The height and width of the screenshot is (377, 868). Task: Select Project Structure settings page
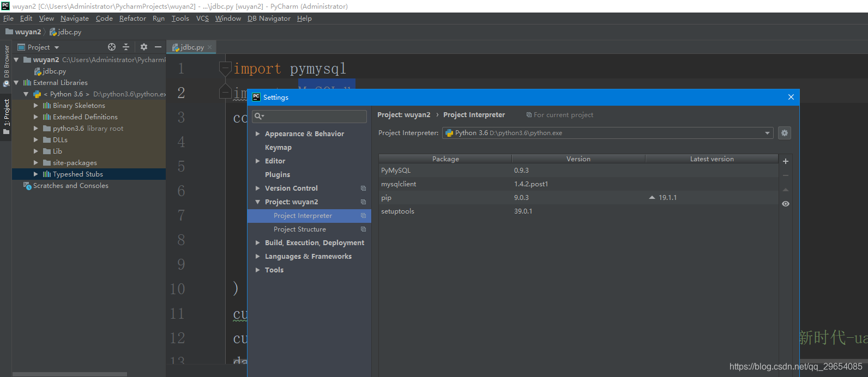pyautogui.click(x=300, y=229)
